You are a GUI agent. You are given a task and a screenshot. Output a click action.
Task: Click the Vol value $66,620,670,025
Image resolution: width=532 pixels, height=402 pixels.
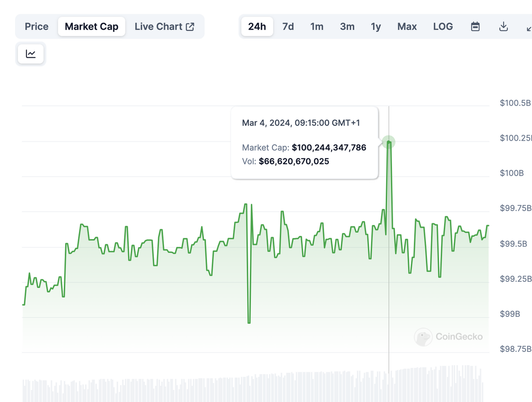(294, 161)
